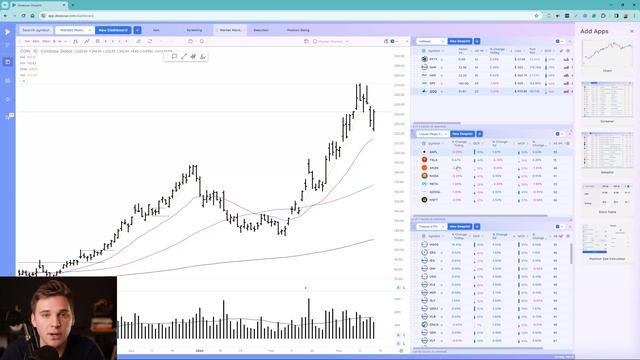Viewport: 640px width, 360px height.
Task: Add the Position Size Calculator app thumbnail
Action: [x=607, y=238]
